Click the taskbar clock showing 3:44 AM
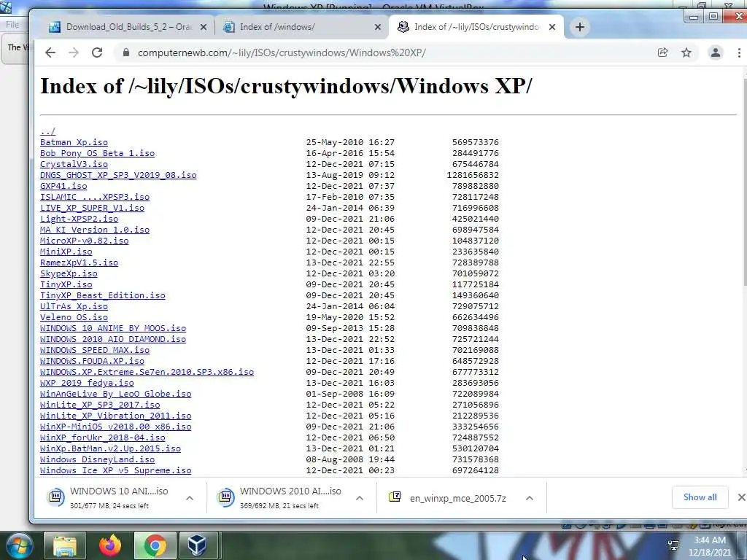 tap(709, 546)
